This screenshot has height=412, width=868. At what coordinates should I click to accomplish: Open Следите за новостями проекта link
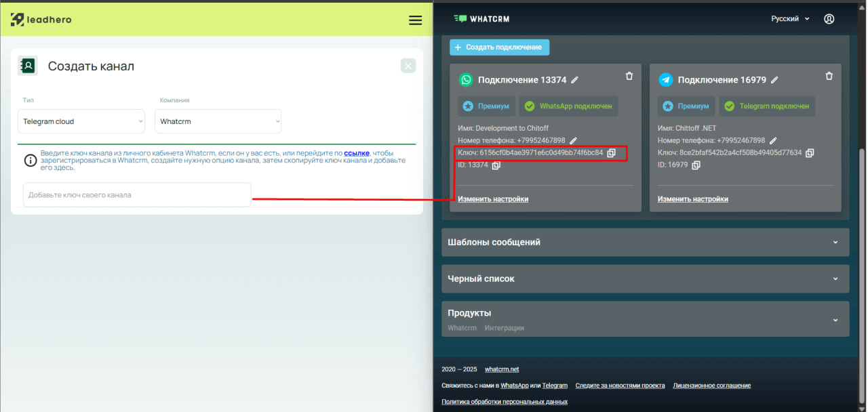coord(620,386)
